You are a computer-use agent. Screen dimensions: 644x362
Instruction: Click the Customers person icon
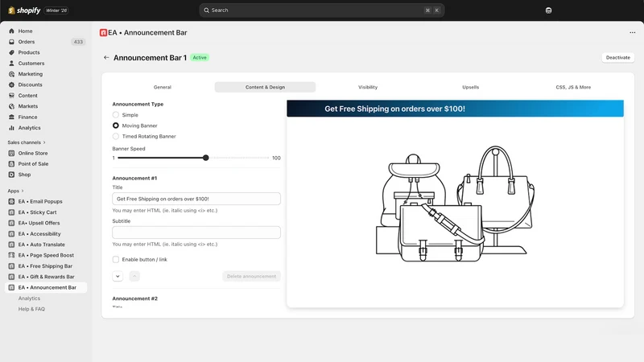11,64
